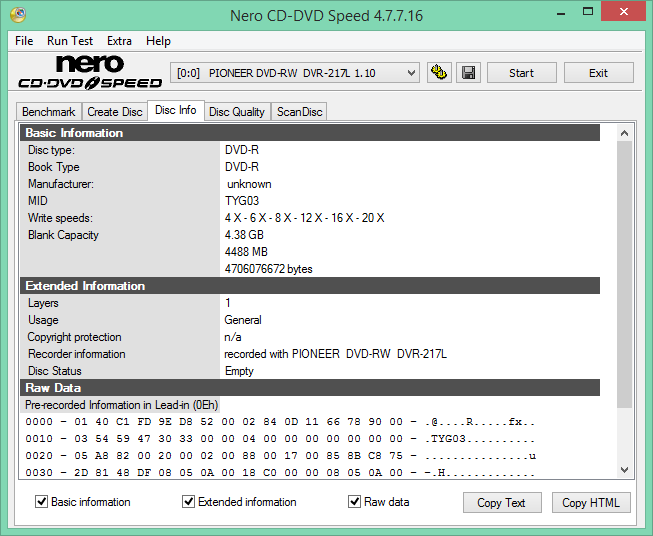Click the 4706076672 bytes value

click(269, 269)
